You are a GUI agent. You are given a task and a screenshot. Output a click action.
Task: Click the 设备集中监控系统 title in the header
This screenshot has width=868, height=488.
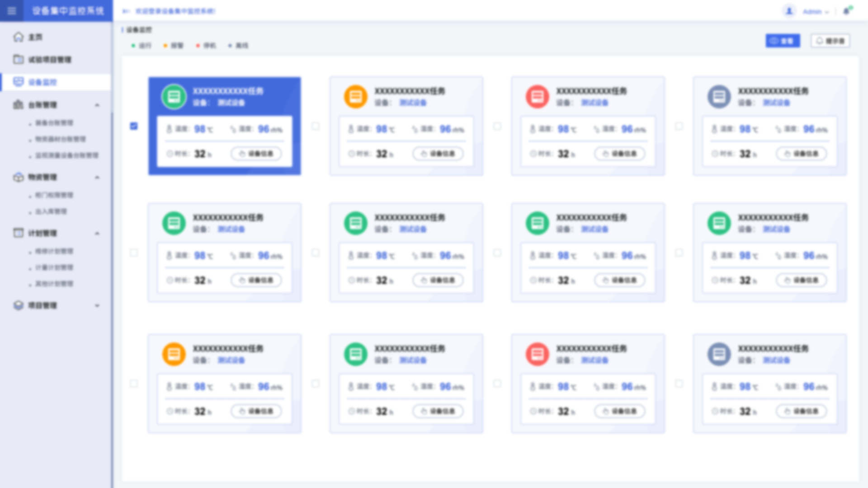[x=68, y=11]
